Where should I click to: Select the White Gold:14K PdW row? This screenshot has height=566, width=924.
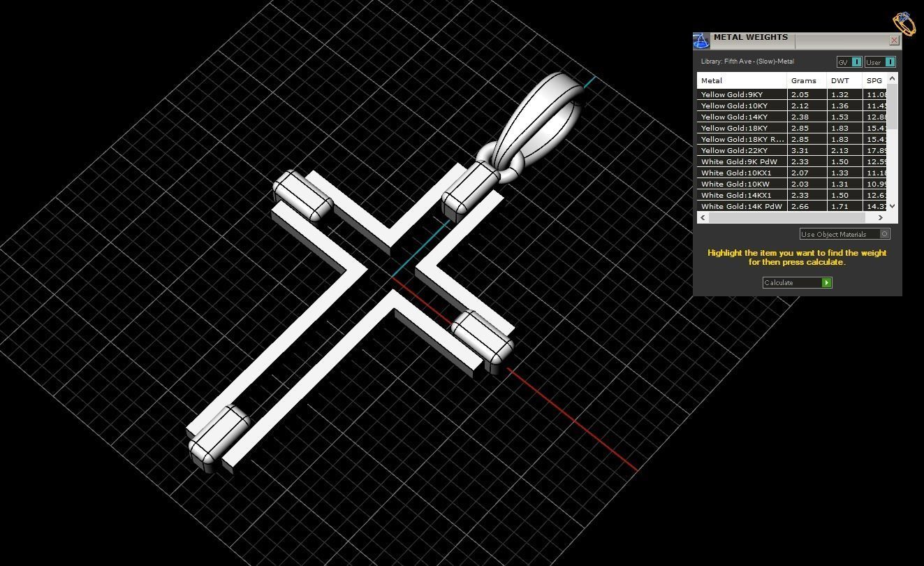(x=792, y=206)
